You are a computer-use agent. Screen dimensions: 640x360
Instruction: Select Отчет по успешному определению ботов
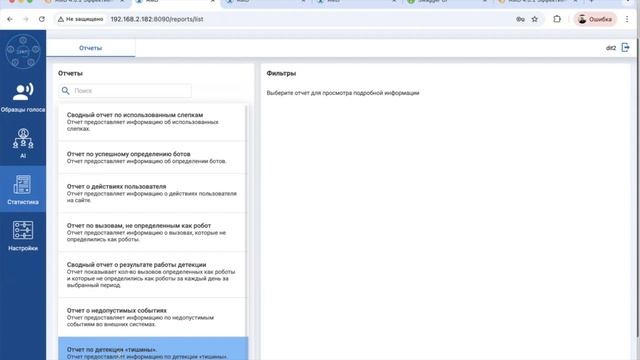point(153,158)
